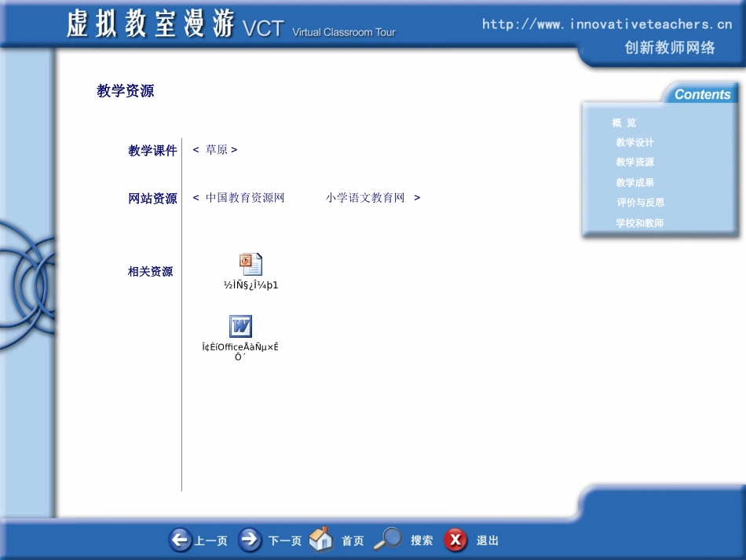Open the 草原 courseware link
Screen dimensions: 746x560
coord(216,150)
